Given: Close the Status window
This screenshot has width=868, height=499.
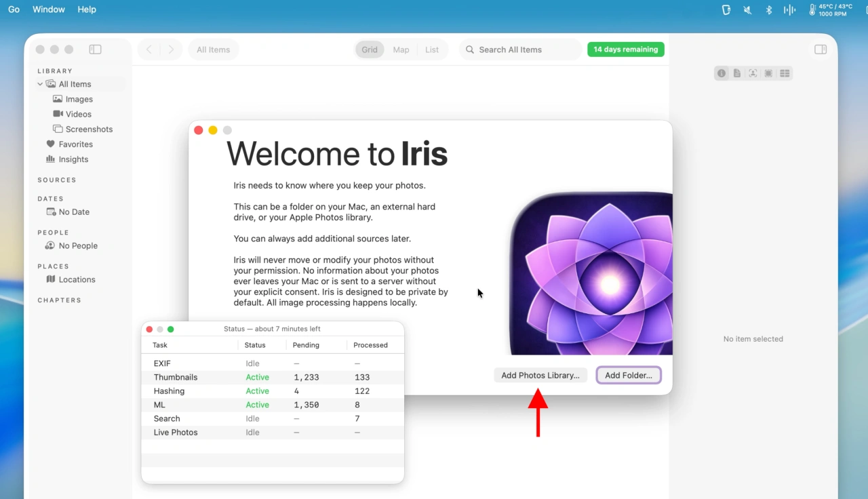Looking at the screenshot, I should click(x=149, y=329).
